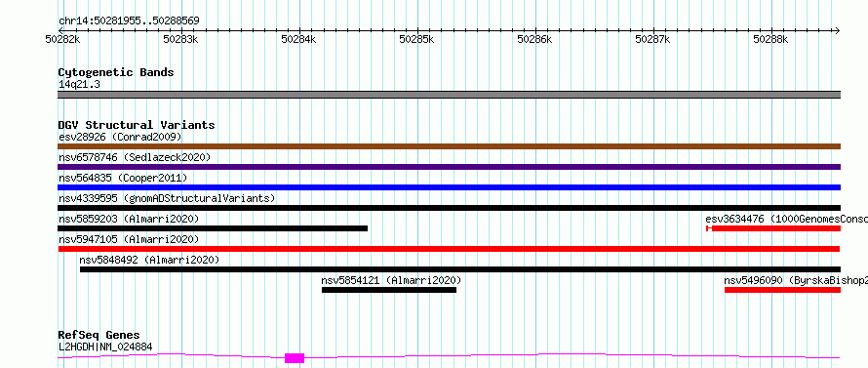Select the purple nsv6578746 variant bar
Screen dimensions: 868x368
[x=449, y=167]
